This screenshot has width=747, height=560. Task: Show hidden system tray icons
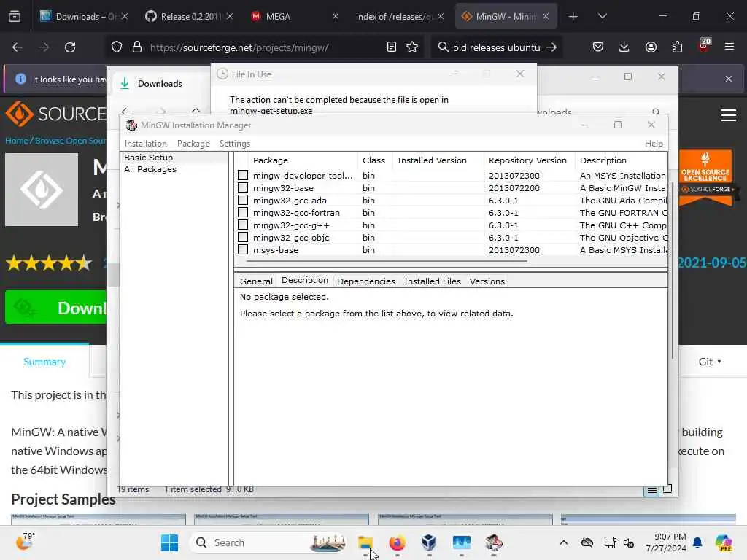pyautogui.click(x=564, y=542)
